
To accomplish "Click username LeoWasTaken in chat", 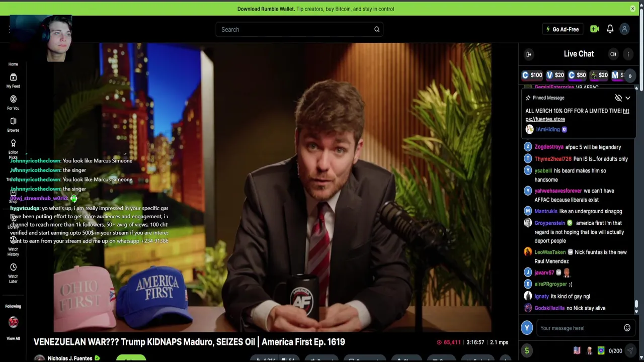I will tap(550, 252).
